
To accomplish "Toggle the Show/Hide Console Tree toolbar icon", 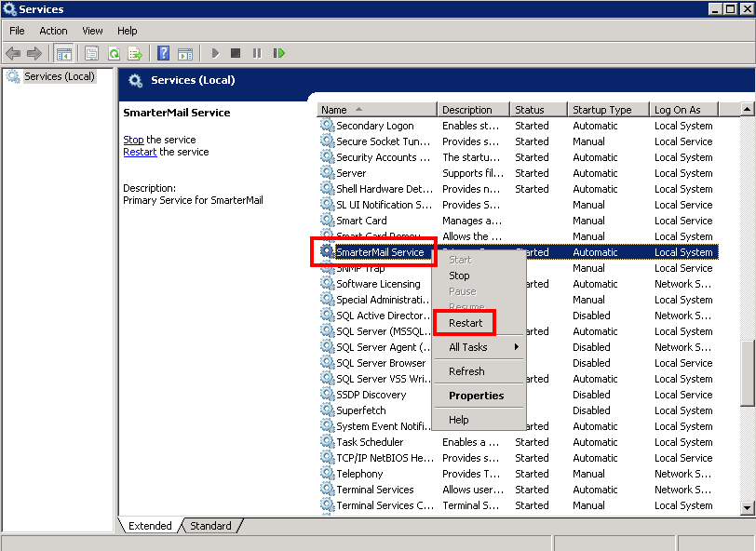I will point(63,53).
